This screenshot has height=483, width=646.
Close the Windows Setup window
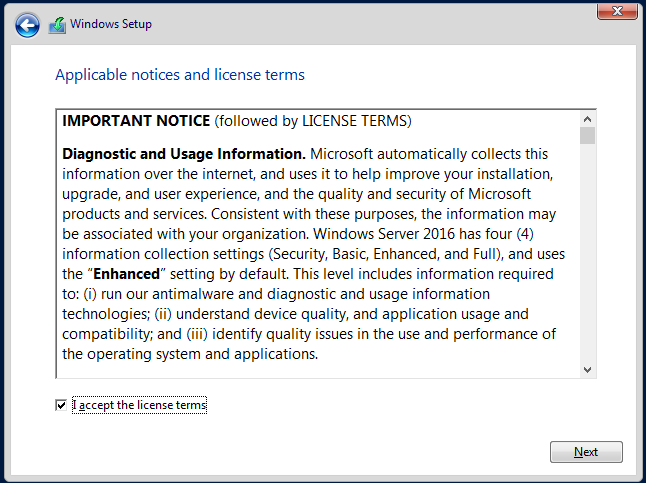[617, 11]
